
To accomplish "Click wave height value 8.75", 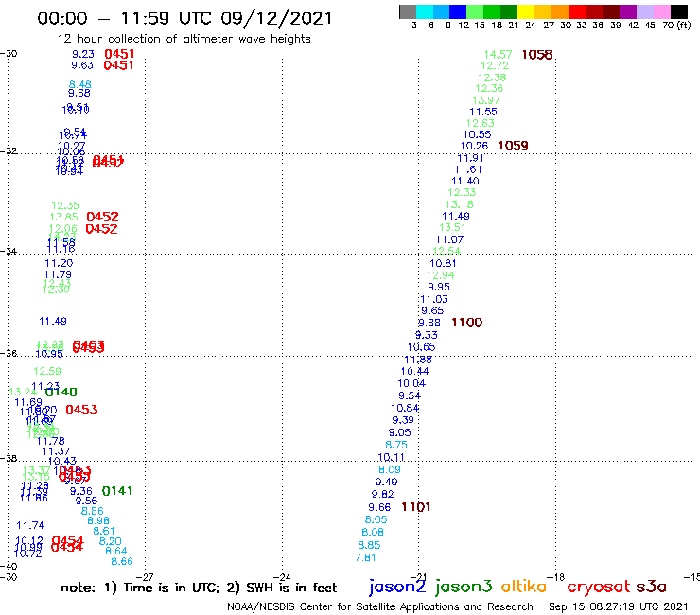I will [396, 445].
